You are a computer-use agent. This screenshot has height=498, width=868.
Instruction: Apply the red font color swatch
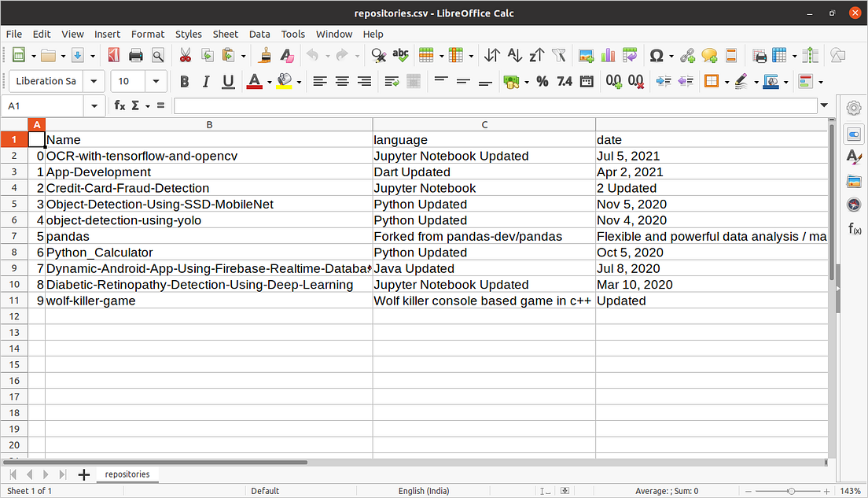254,82
